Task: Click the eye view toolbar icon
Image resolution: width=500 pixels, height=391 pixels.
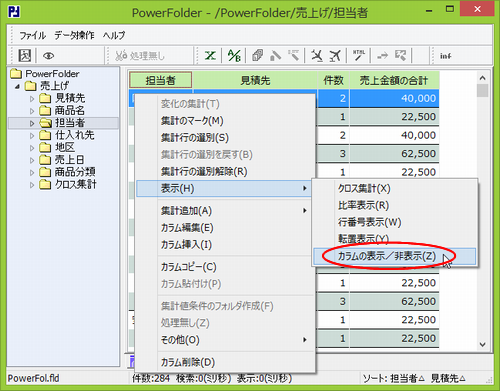Action: pos(49,56)
